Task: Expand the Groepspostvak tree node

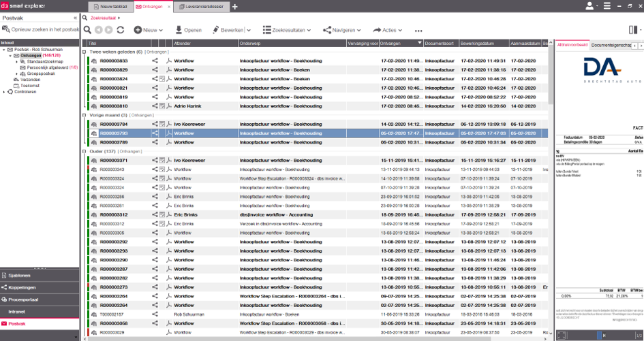Action: tap(17, 74)
